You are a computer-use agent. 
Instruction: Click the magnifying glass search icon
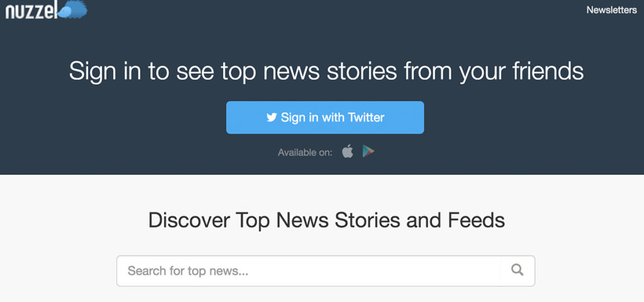(518, 271)
